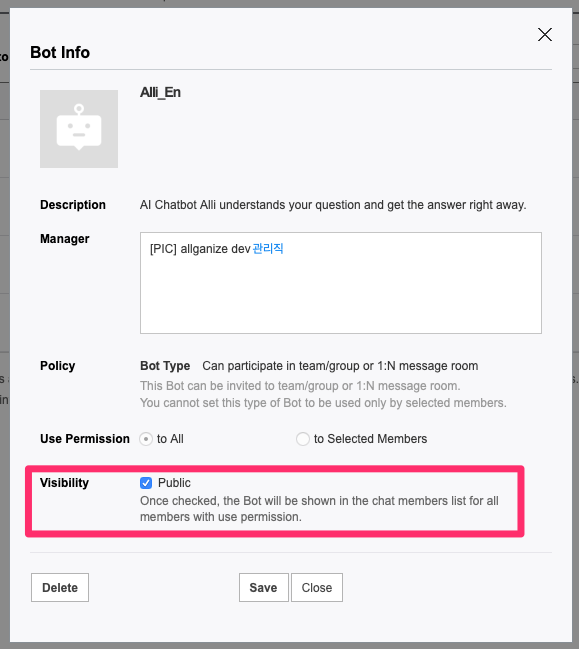
Task: Click the "Public" label text
Action: pyautogui.click(x=174, y=483)
